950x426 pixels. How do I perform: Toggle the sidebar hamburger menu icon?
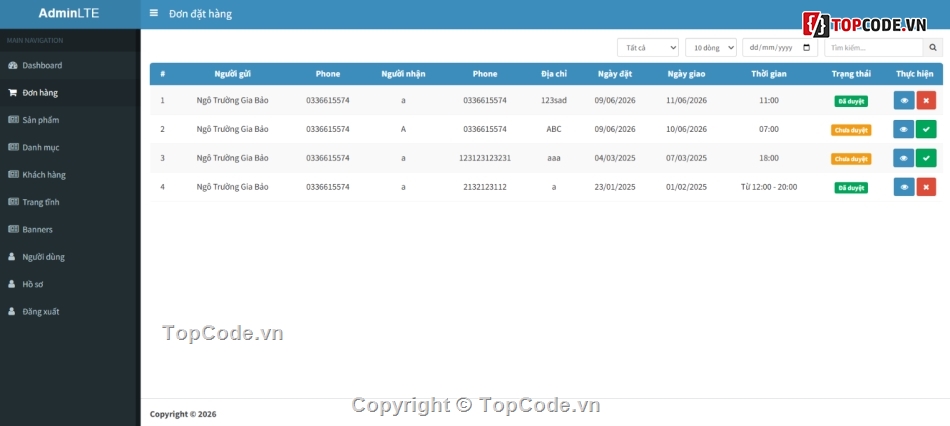[x=154, y=13]
